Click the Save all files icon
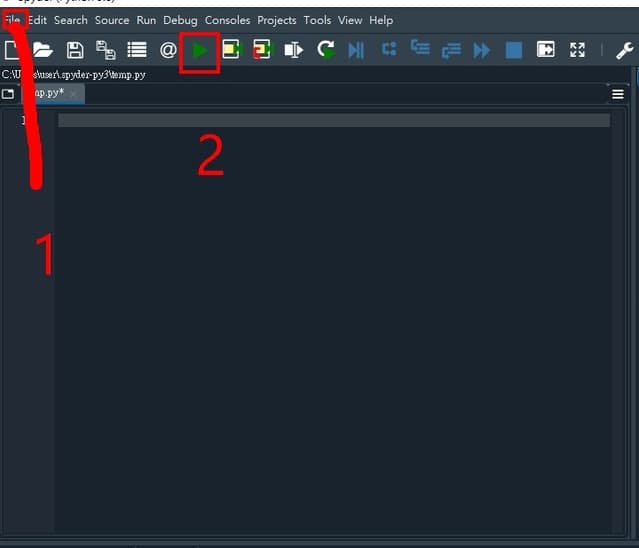The height and width of the screenshot is (548, 639). [x=105, y=50]
